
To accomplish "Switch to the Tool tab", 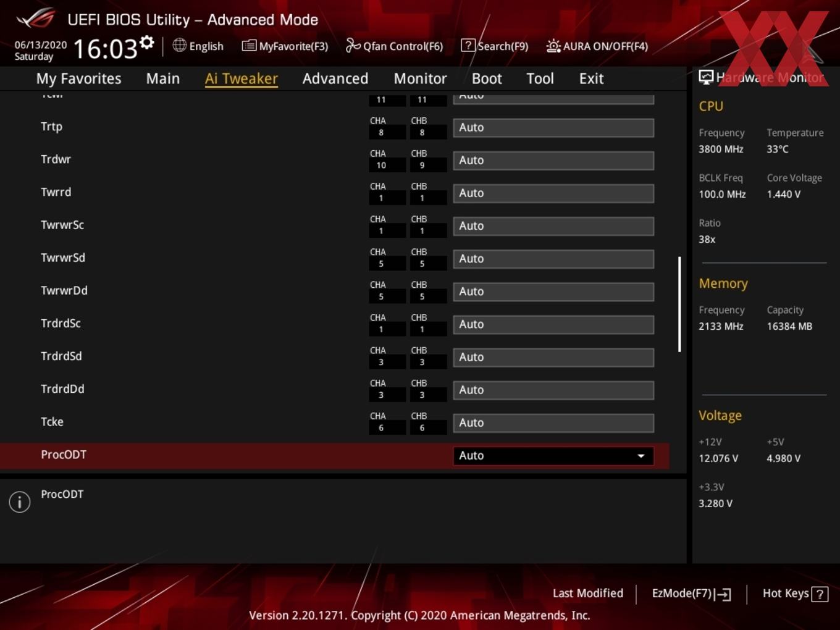I will [x=540, y=78].
